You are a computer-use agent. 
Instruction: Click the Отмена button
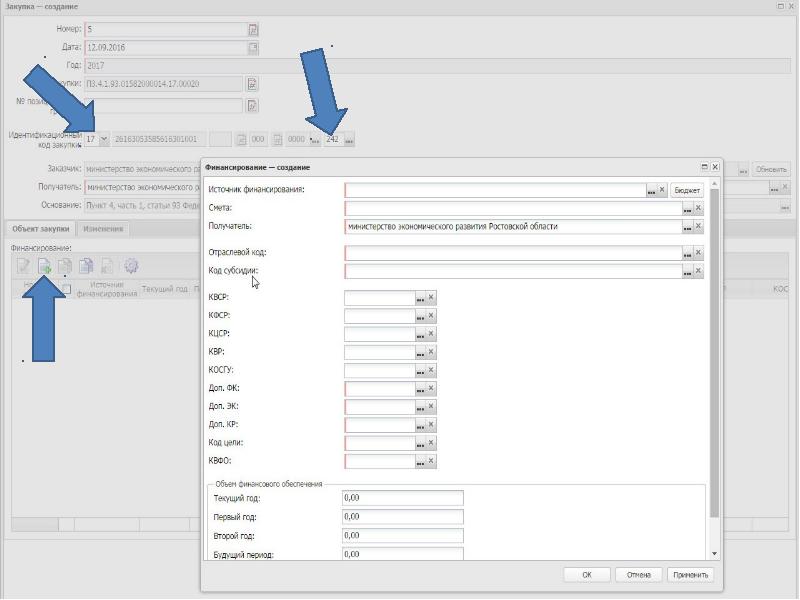coord(638,574)
